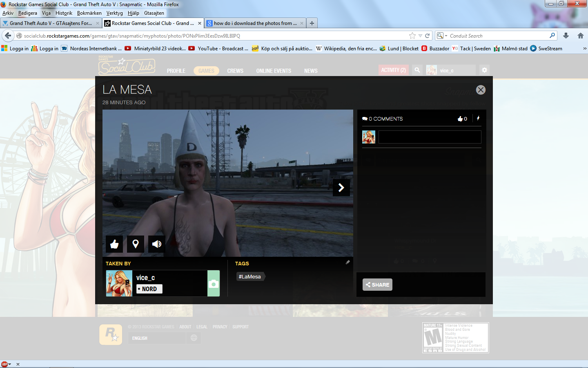Open the ABOUT footer link

pos(185,327)
